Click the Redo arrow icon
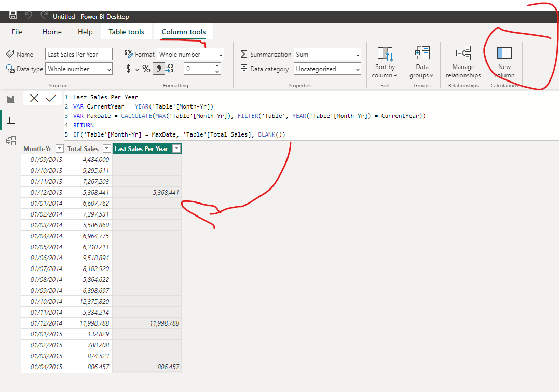Screen dimensions: 560x392 44,15
